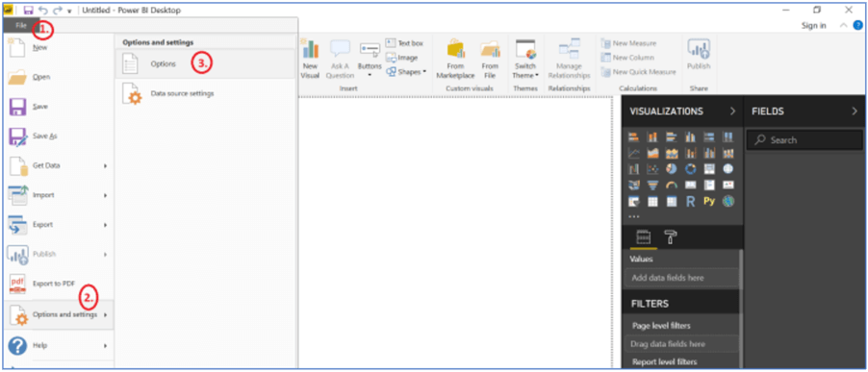868x372 pixels.
Task: Click From File custom visuals
Action: point(490,60)
